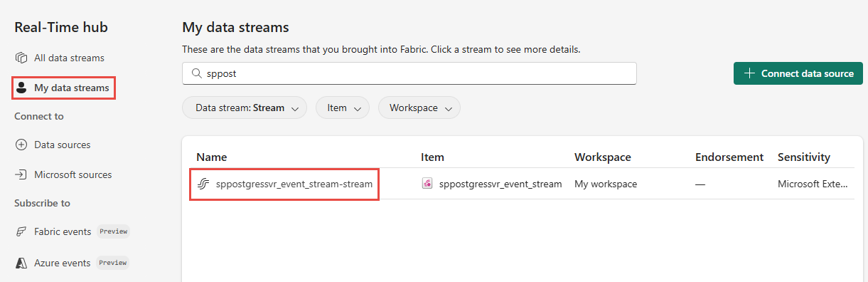Screen dimensions: 868x282
Task: Sort by the Sensitivity column header
Action: pyautogui.click(x=804, y=157)
